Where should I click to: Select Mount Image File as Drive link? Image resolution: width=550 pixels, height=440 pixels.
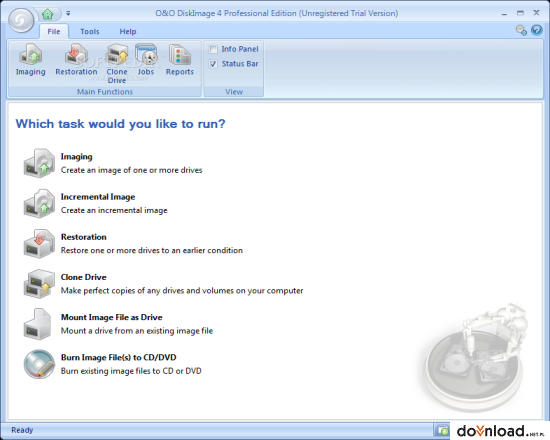point(112,317)
